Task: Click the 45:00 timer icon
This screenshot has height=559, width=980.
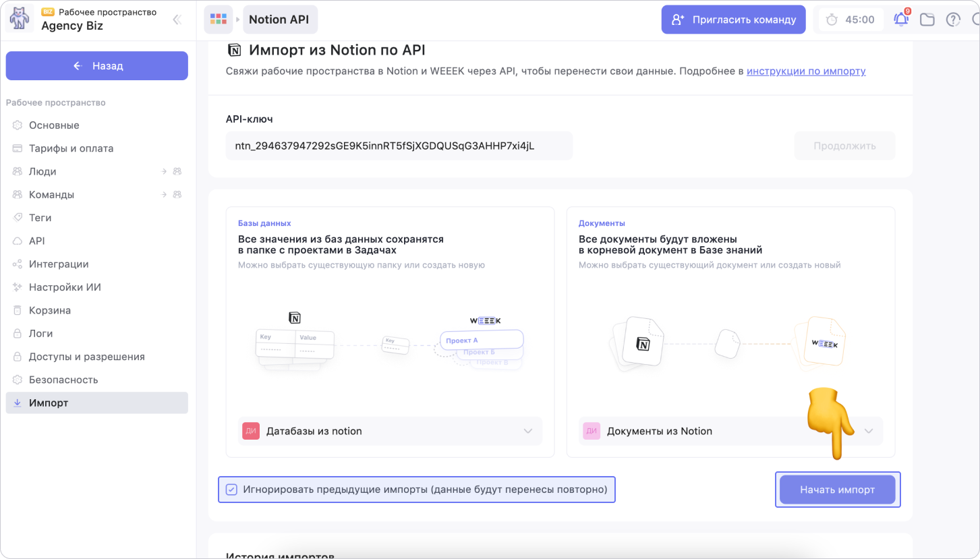Action: 832,20
